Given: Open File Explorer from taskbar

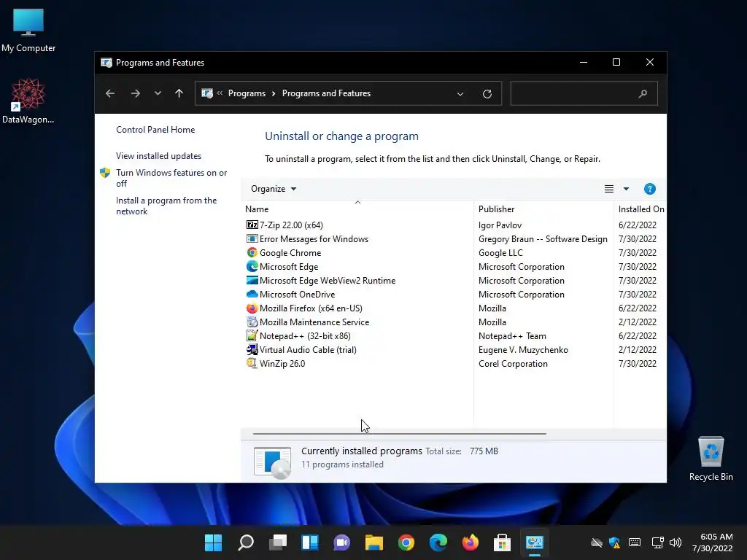Looking at the screenshot, I should 374,542.
